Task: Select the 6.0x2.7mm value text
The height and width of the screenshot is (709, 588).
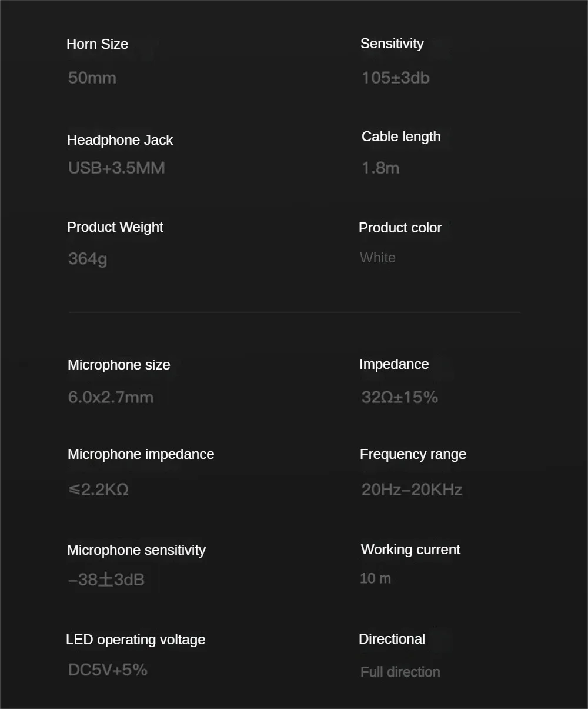Action: coord(111,397)
